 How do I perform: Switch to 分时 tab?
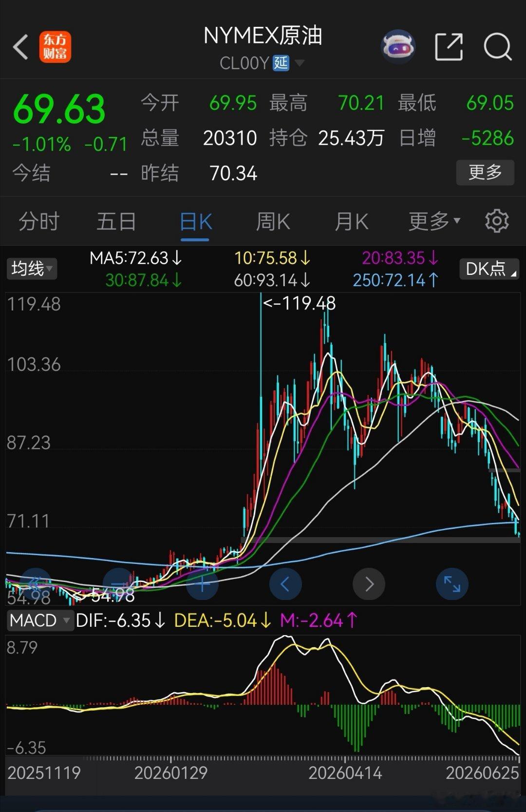point(38,221)
